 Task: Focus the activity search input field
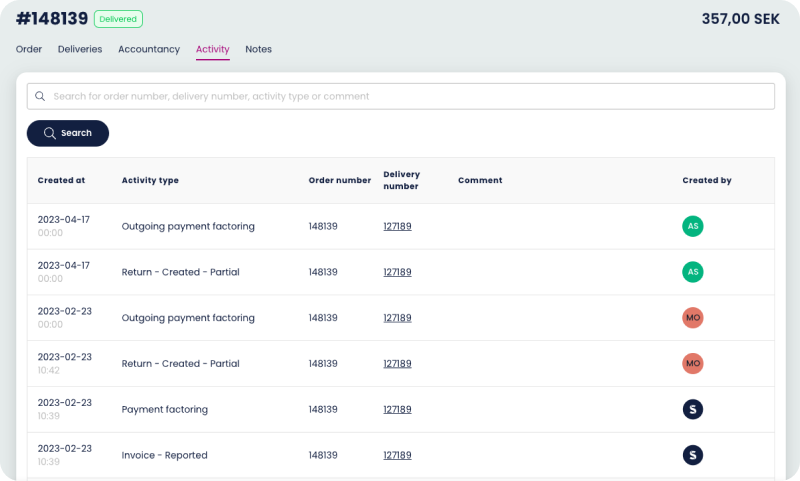pyautogui.click(x=410, y=97)
